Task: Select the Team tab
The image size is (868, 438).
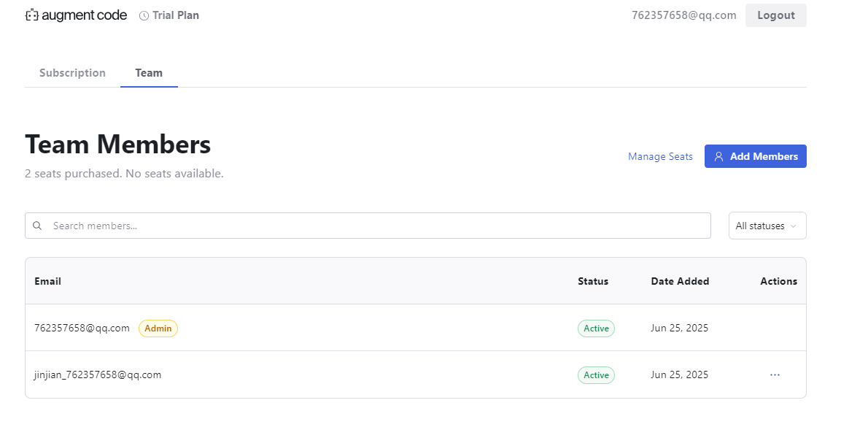Action: (x=149, y=73)
